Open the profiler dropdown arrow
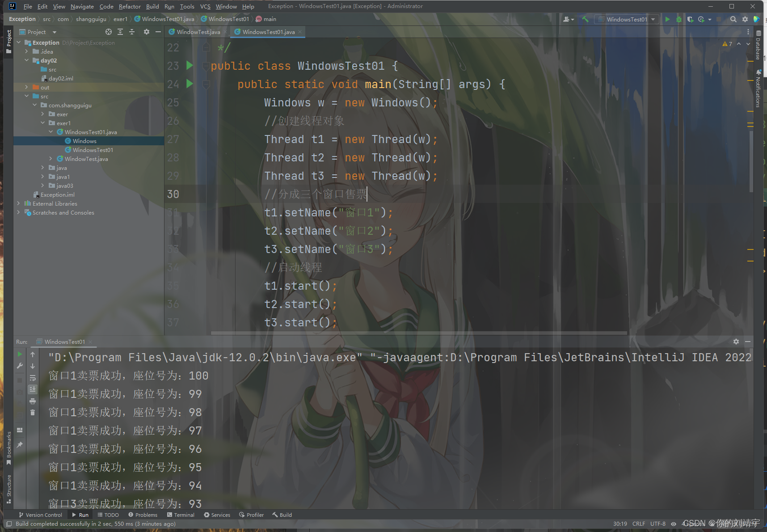The height and width of the screenshot is (532, 767). (710, 19)
